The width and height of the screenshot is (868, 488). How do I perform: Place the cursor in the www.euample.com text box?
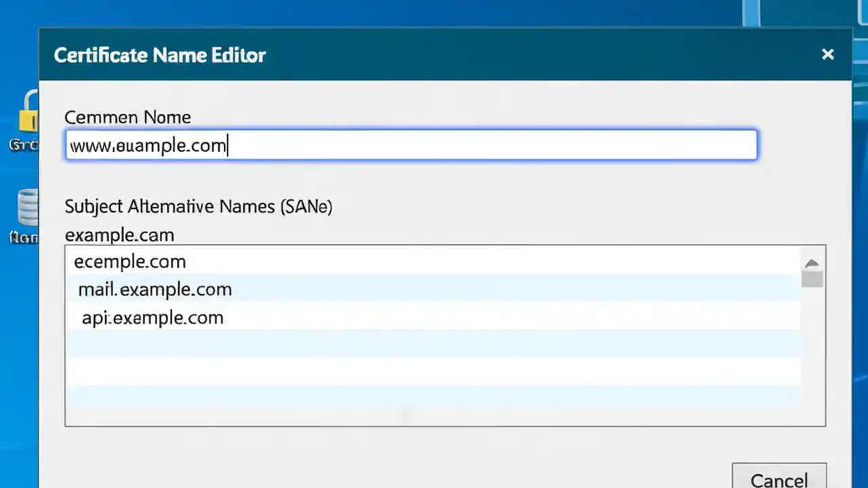pos(411,145)
